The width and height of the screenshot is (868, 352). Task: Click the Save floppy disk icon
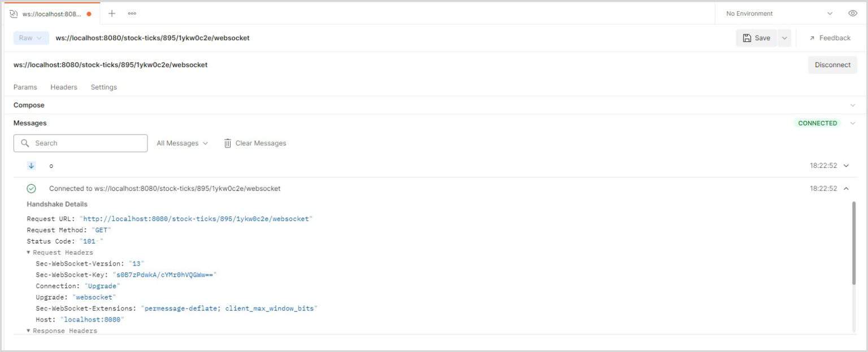pos(747,38)
